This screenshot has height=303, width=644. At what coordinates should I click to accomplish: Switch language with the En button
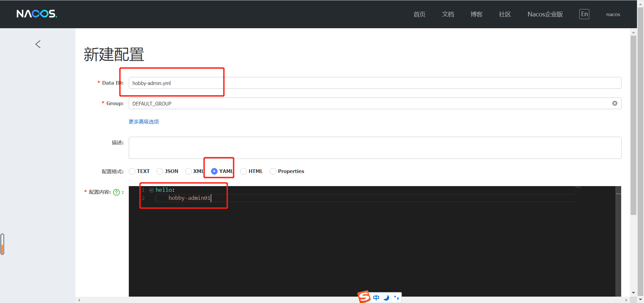pyautogui.click(x=584, y=14)
